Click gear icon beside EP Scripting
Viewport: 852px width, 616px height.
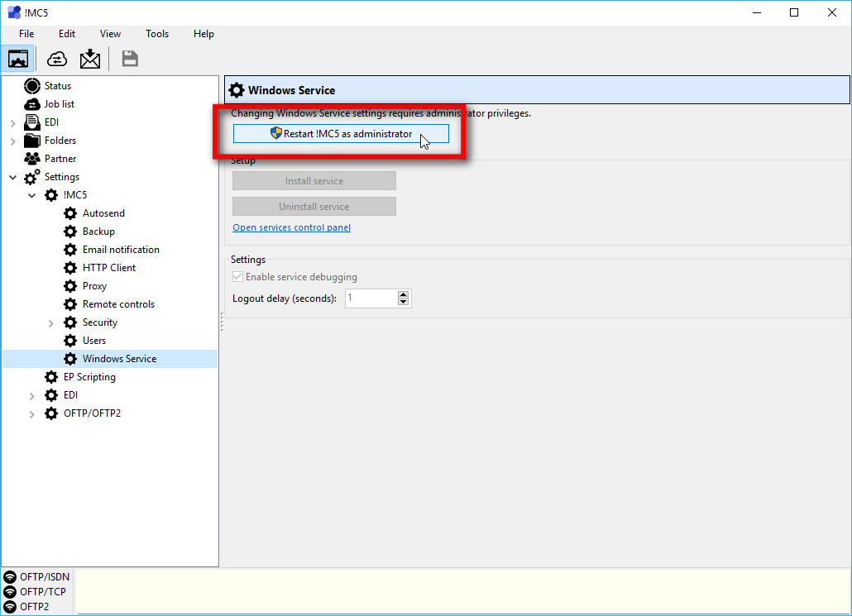(x=51, y=377)
